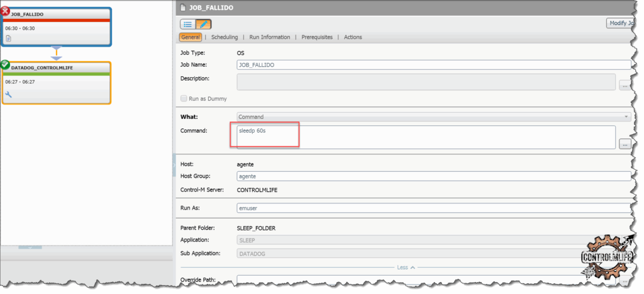Click the Job Name input field
Viewport: 644px width, 294px height.
coord(433,64)
